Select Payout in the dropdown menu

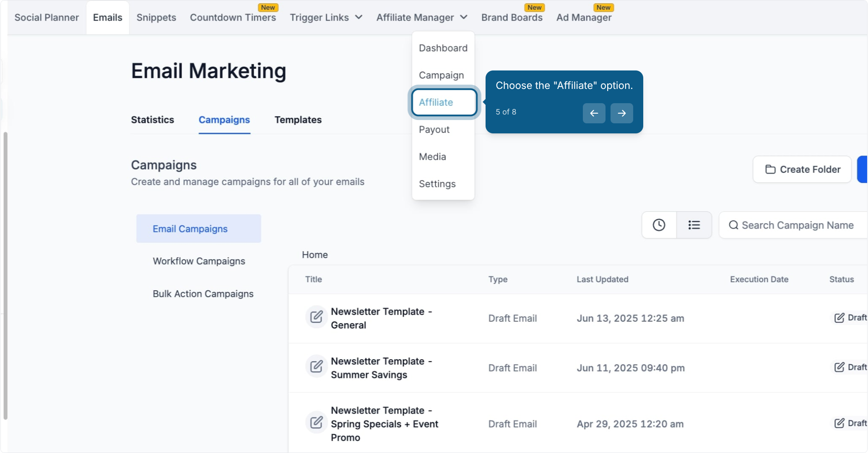click(434, 130)
